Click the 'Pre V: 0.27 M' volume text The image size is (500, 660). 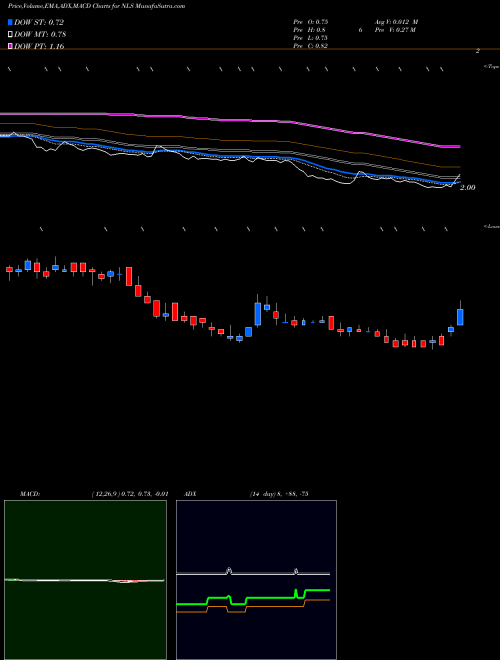point(396,30)
